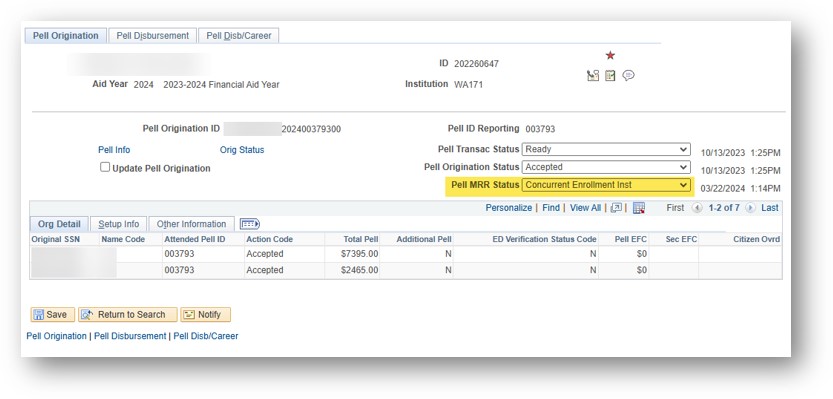
Task: Click the bottom Pell Disbursement link
Action: point(130,336)
